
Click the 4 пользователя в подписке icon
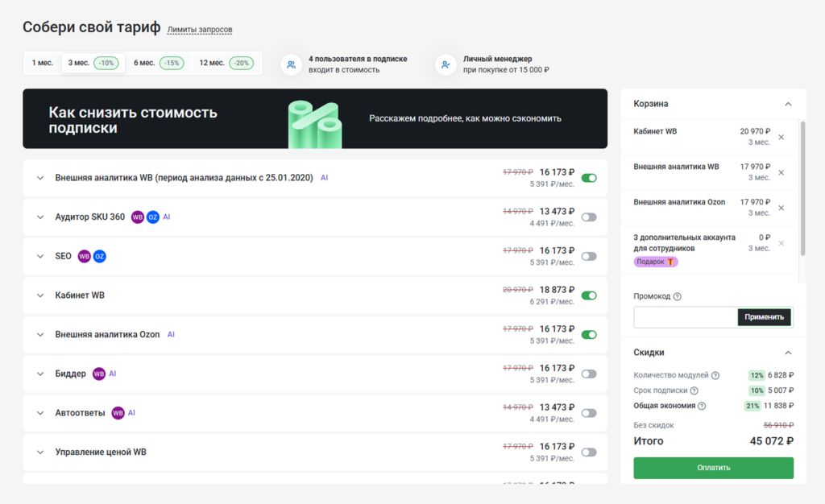tap(291, 64)
